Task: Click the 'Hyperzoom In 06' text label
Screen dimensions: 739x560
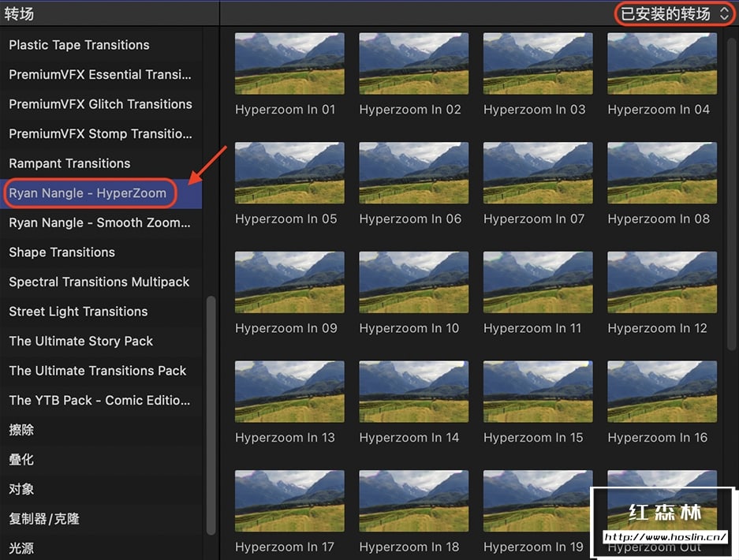Action: [410, 218]
